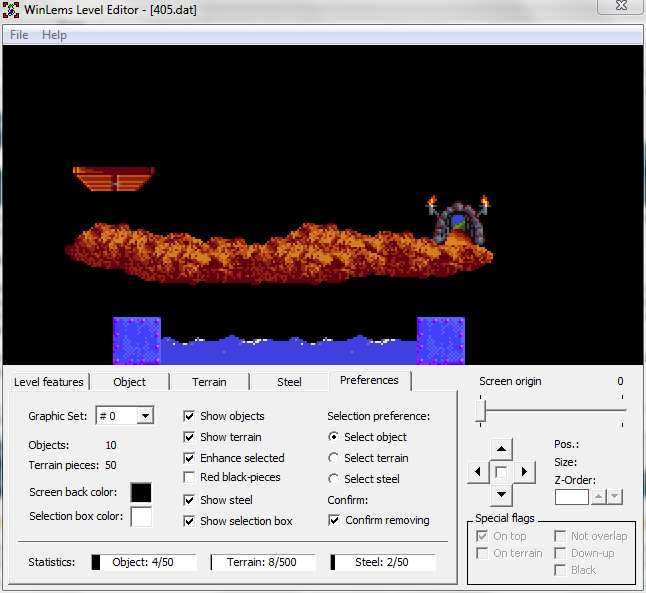Image resolution: width=646 pixels, height=593 pixels.
Task: Choose the Select terrain radio button
Action: click(334, 458)
